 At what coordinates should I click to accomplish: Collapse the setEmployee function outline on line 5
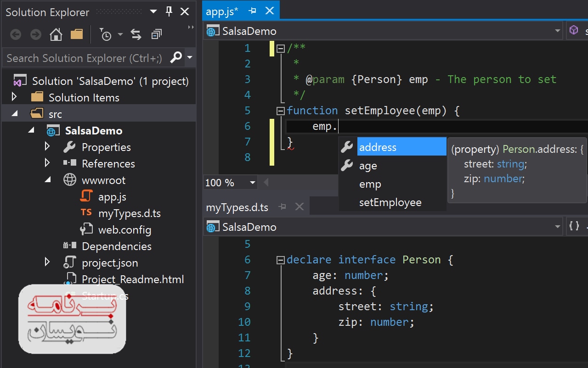[x=280, y=111]
